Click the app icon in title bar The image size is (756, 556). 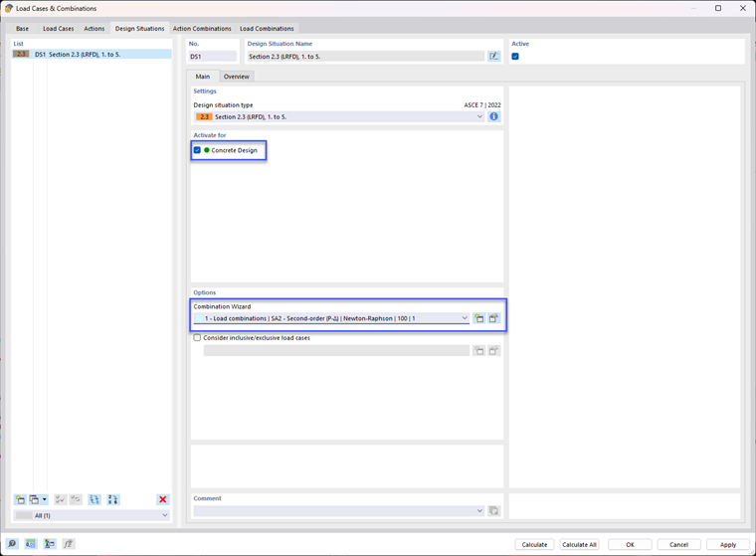(8, 8)
